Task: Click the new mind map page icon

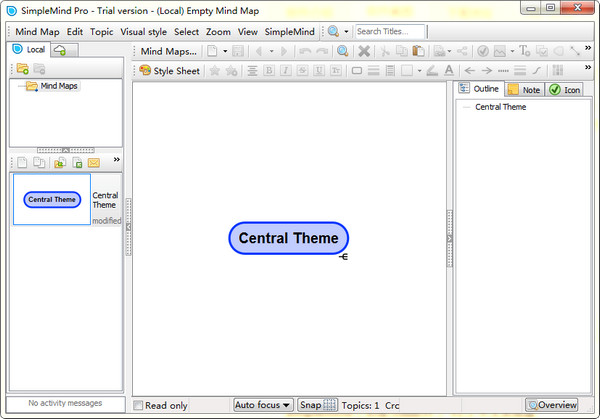Action: [212, 51]
